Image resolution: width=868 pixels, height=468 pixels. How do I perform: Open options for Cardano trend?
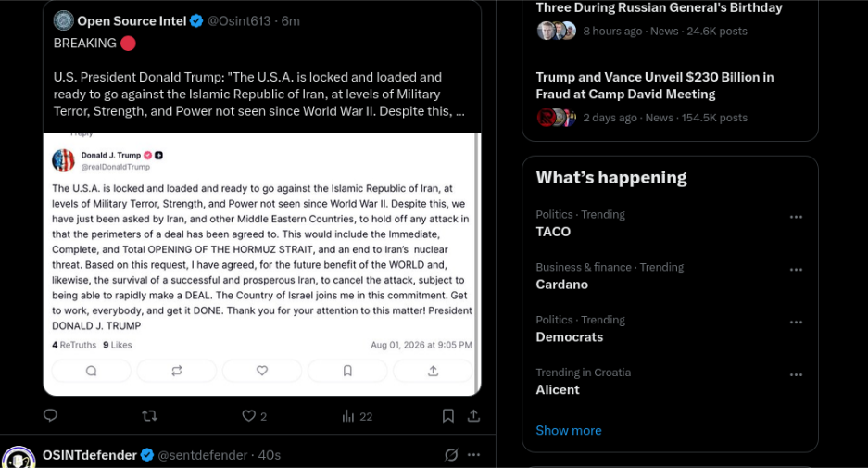click(x=796, y=270)
